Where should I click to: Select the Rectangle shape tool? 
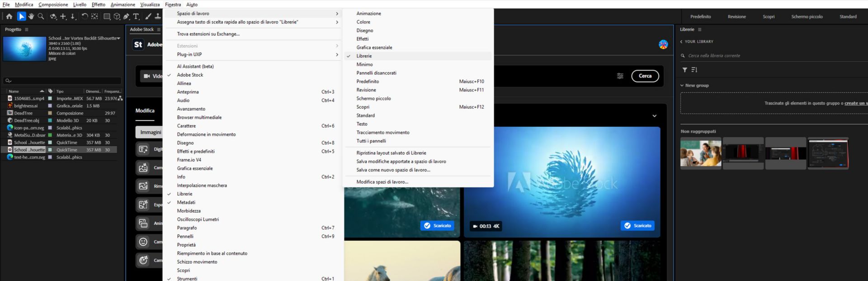[x=107, y=16]
